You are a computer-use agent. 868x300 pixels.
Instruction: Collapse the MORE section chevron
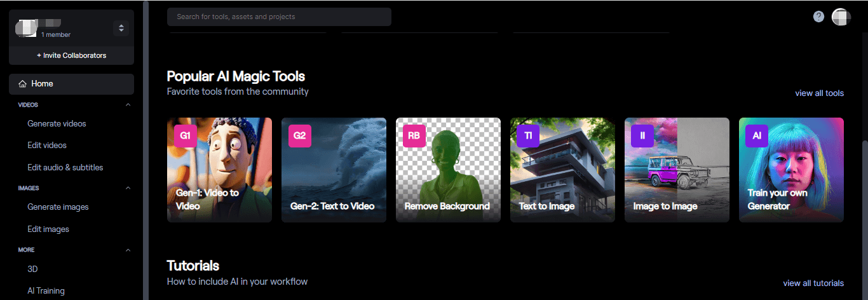(128, 250)
